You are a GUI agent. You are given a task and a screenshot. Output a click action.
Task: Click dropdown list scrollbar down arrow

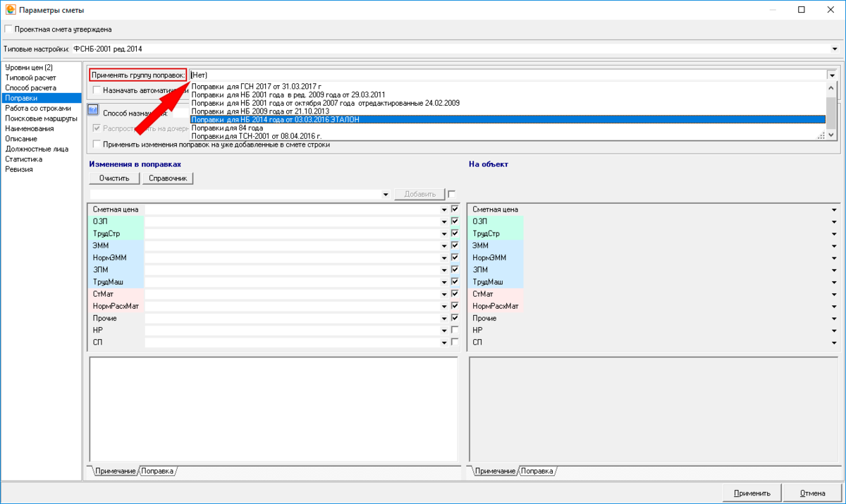click(831, 135)
